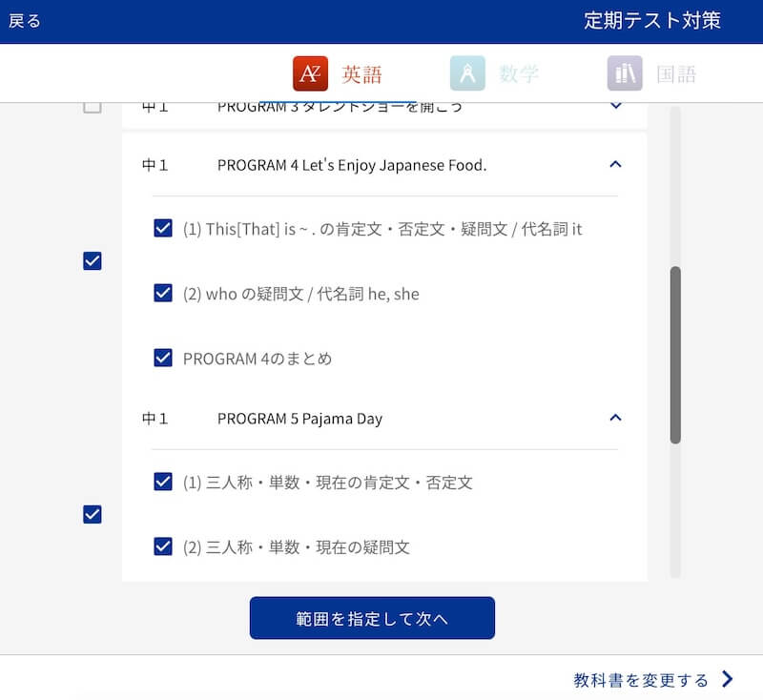
Task: Uncheck the whole PROGRAM 5 section checkbox
Action: (x=93, y=514)
